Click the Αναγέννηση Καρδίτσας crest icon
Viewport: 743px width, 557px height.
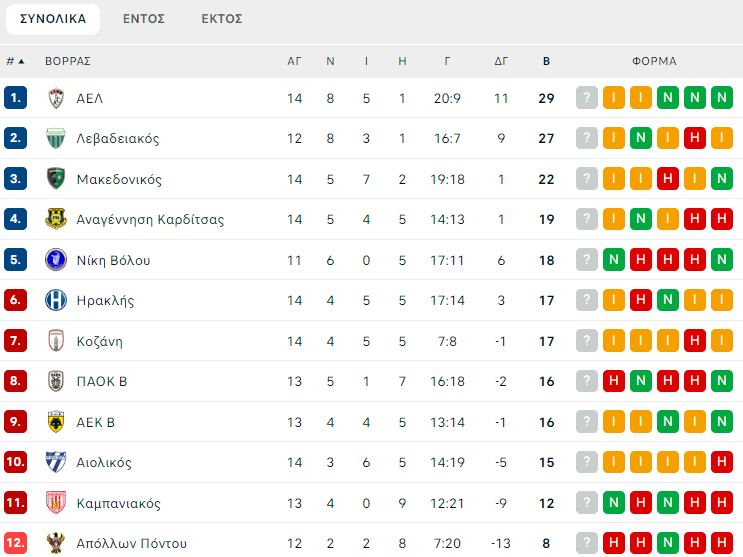click(x=56, y=220)
